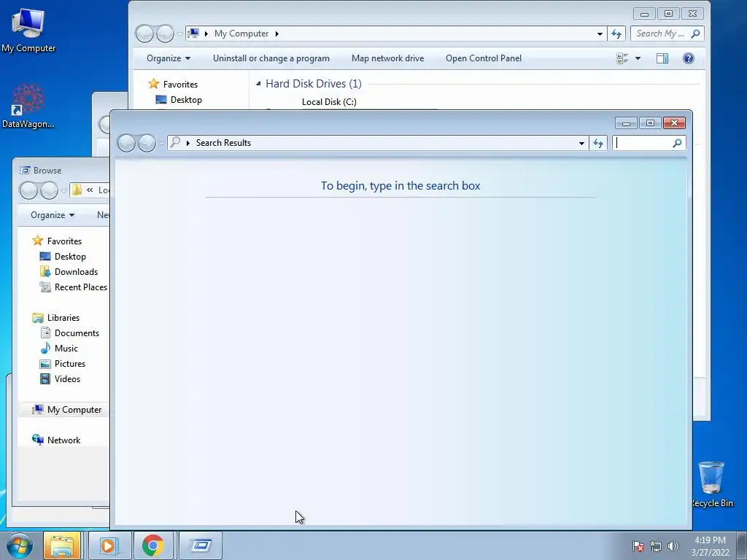Viewport: 747px width, 560px height.
Task: Open the Organize menu in My Computer window
Action: (169, 58)
